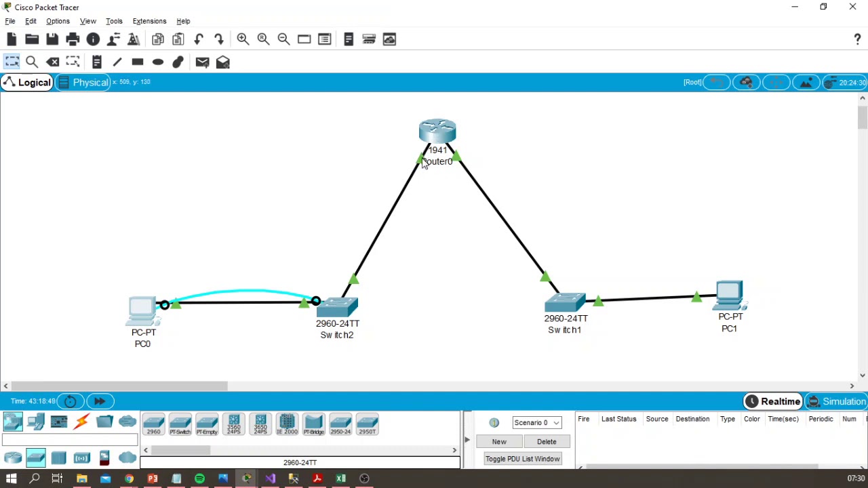Viewport: 868px width, 488px height.
Task: Open the Options menu
Action: [x=58, y=21]
